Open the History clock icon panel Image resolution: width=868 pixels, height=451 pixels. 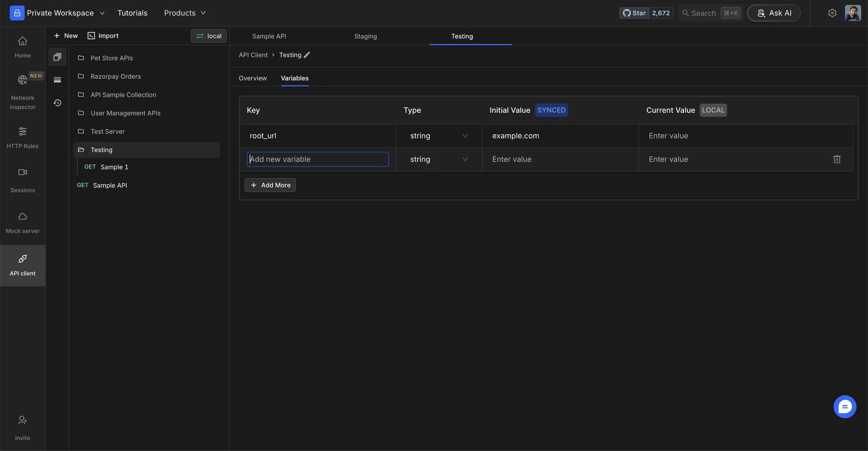[x=57, y=103]
